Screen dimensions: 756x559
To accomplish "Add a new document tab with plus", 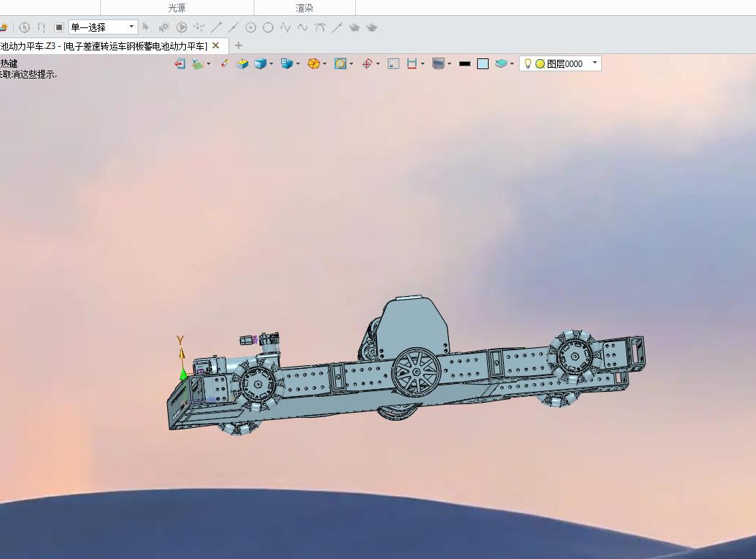I will pyautogui.click(x=238, y=45).
